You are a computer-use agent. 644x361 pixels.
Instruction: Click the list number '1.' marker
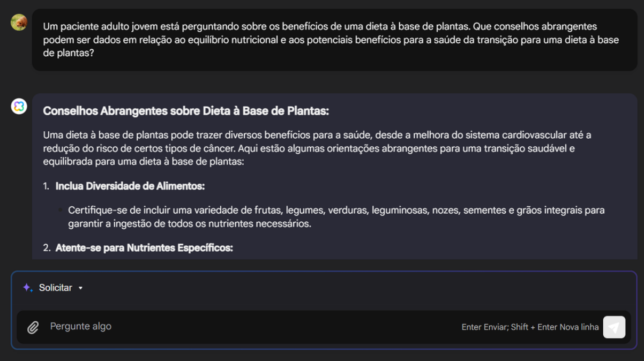47,186
